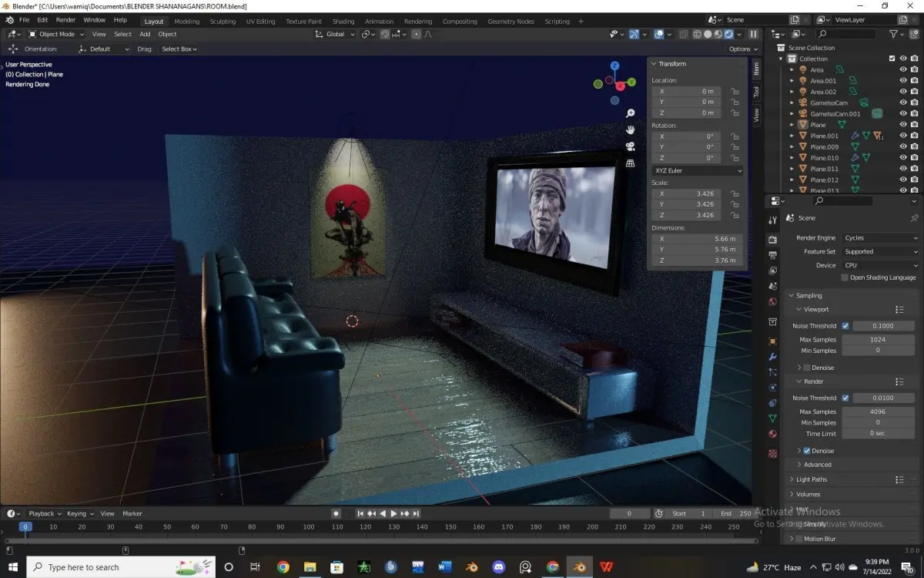
Task: Open the Render properties tab icon
Action: pyautogui.click(x=773, y=239)
